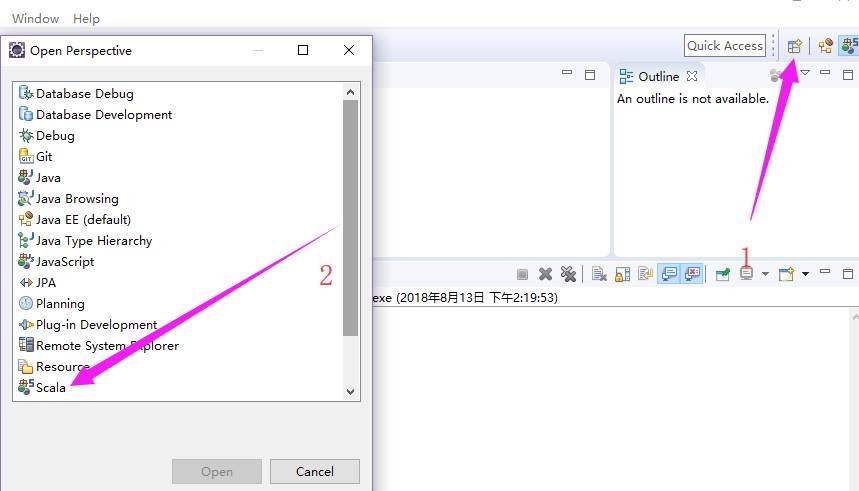This screenshot has width=859, height=491.
Task: Click the Cancel button in dialog
Action: tap(314, 471)
